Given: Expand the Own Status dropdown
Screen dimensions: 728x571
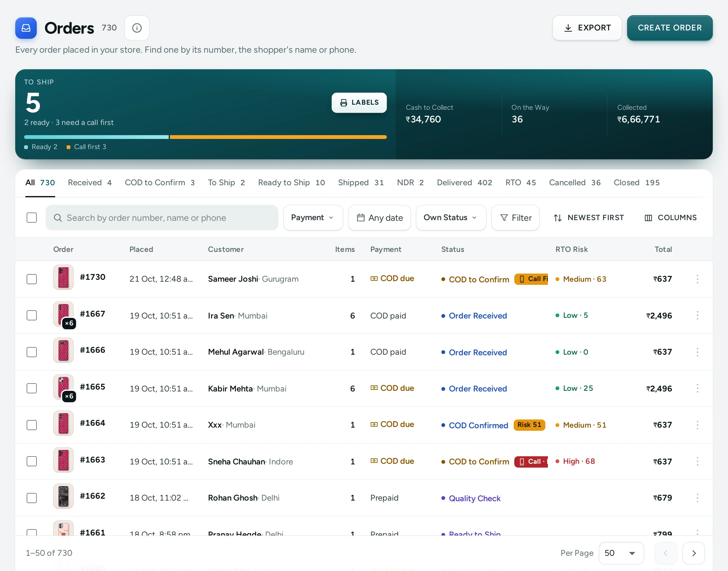Looking at the screenshot, I should [451, 218].
